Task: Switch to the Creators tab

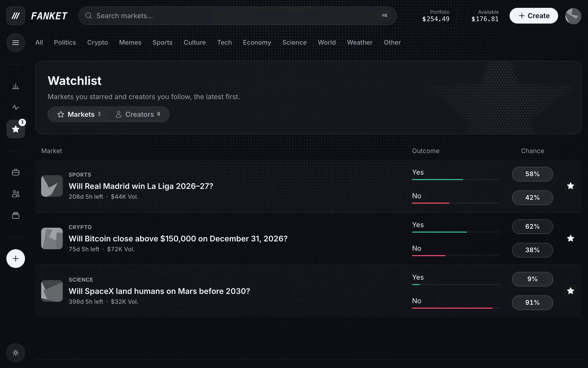Action: coord(138,114)
